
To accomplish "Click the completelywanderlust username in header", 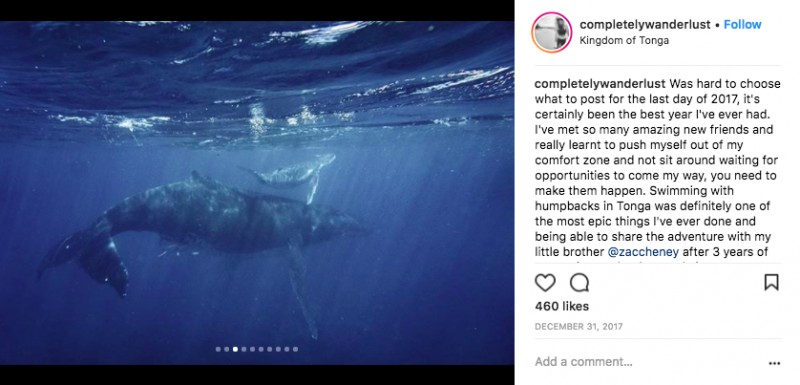I will (x=645, y=24).
